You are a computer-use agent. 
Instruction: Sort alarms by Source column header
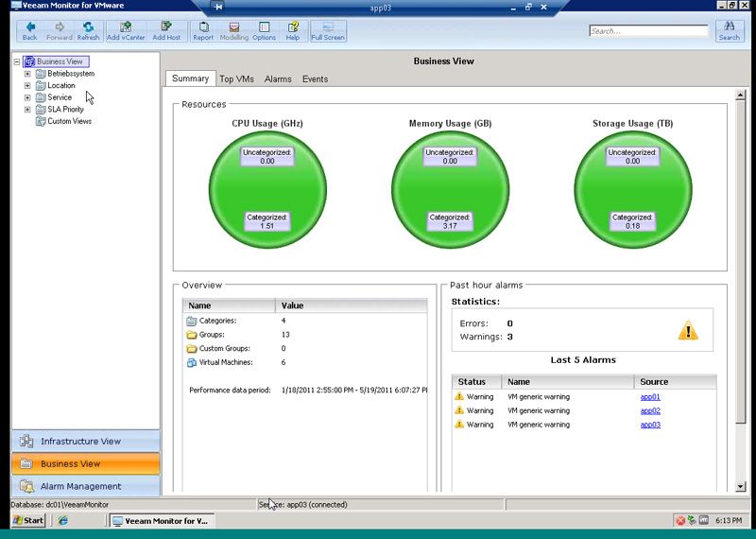click(676, 382)
